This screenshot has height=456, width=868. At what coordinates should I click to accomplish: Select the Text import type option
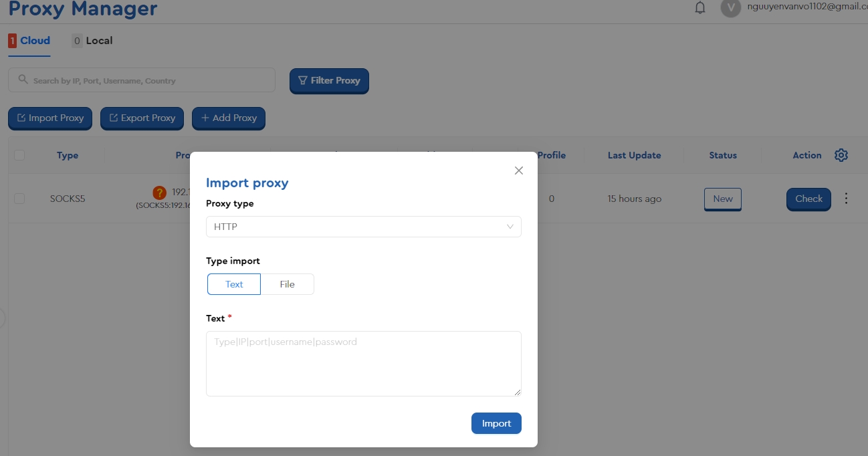pos(234,284)
